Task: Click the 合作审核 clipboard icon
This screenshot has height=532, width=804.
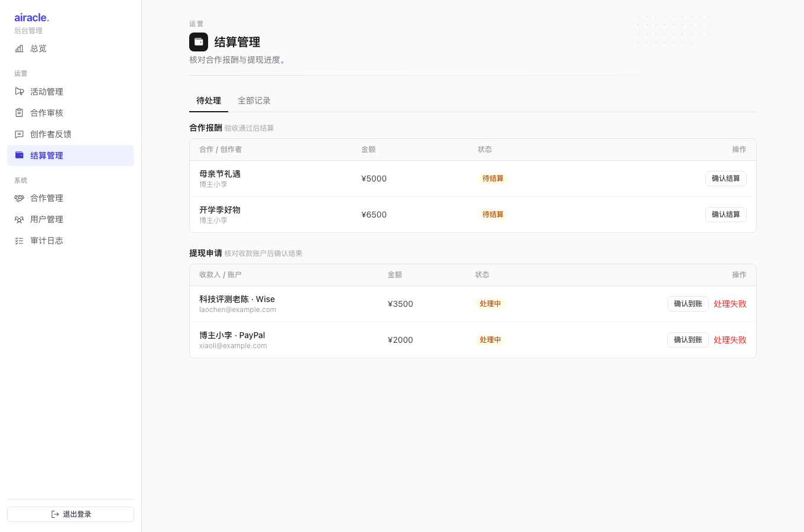Action: click(x=19, y=113)
